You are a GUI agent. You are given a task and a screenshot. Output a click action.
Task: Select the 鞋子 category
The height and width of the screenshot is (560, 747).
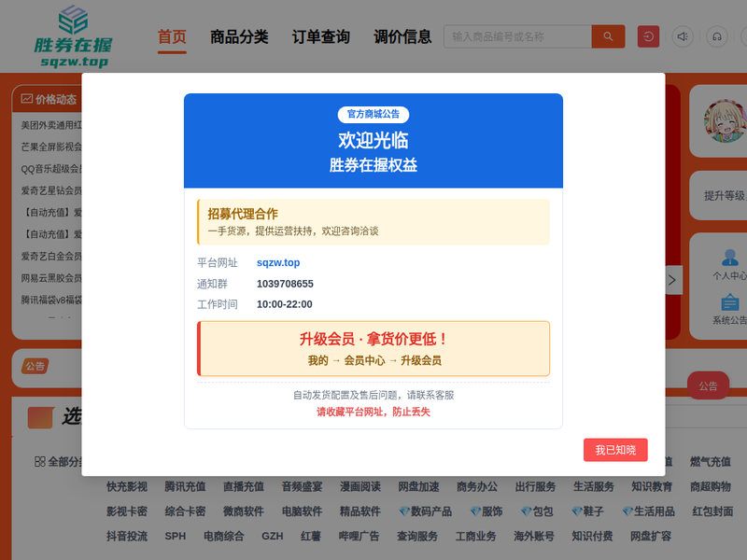587,511
